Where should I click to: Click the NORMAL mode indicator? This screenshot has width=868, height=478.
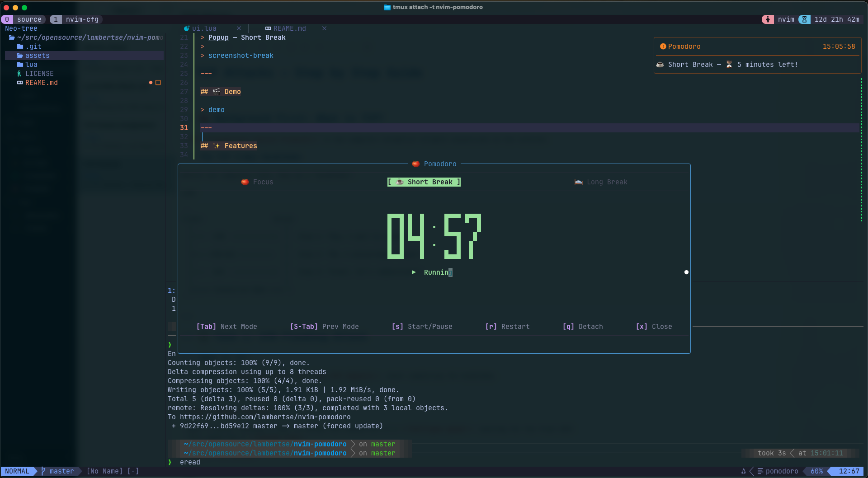pos(17,471)
